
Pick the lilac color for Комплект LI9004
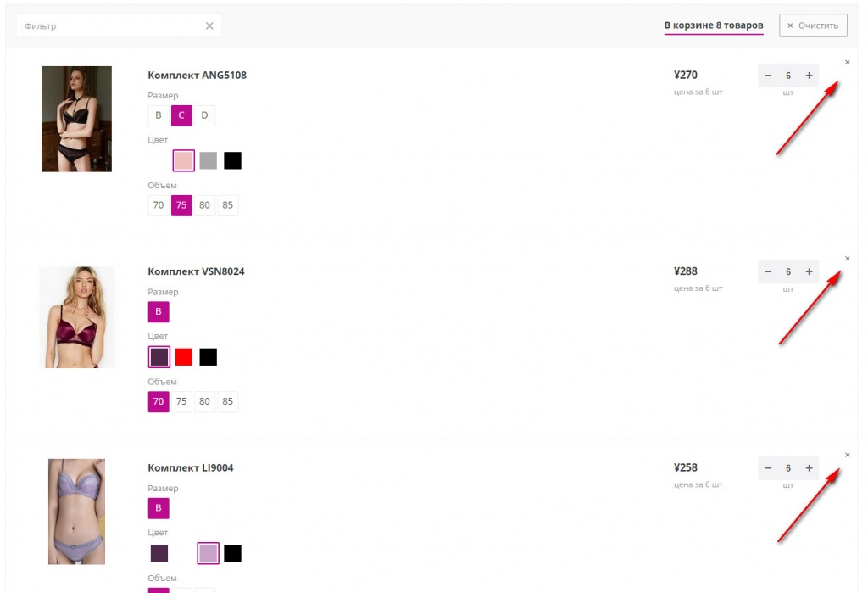coord(209,553)
